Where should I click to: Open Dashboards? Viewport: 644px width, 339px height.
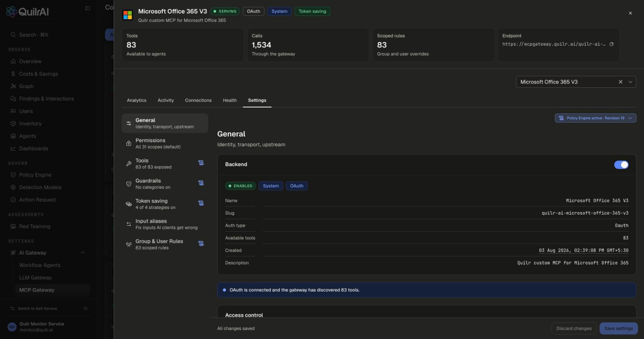point(34,148)
